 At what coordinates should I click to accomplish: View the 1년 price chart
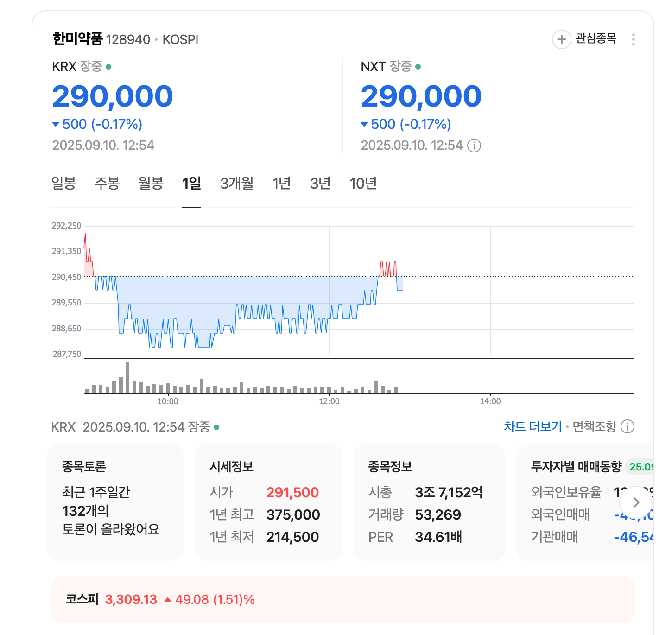click(281, 184)
